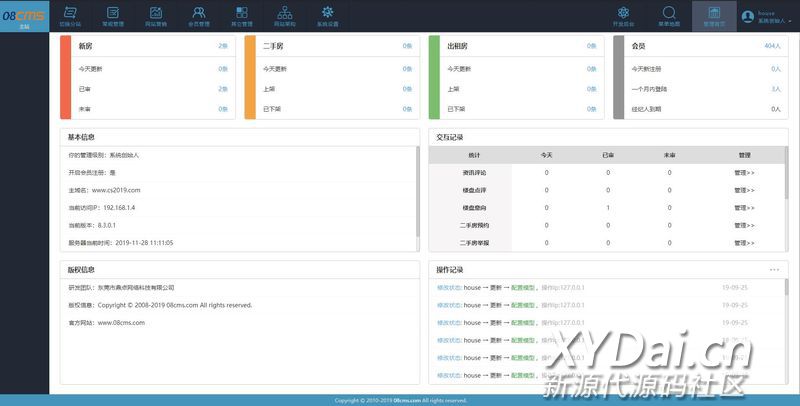Open the 会员 total 404人 link
800x406 pixels.
coord(772,46)
